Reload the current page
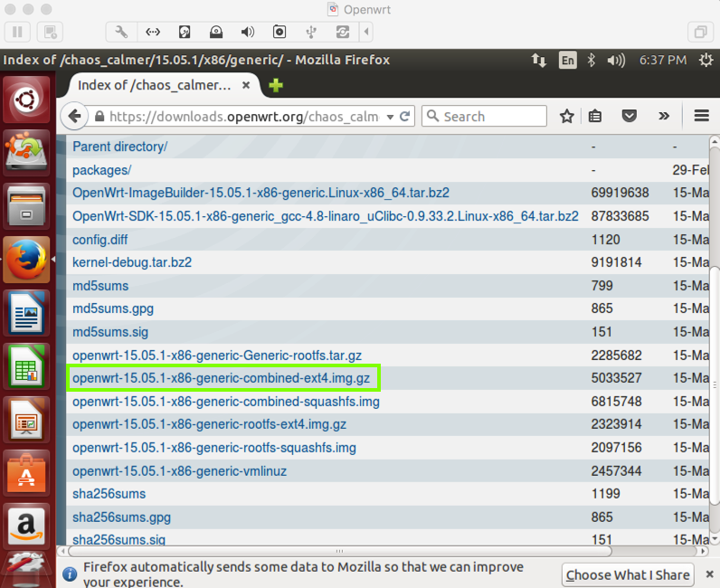720x588 pixels. tap(404, 116)
